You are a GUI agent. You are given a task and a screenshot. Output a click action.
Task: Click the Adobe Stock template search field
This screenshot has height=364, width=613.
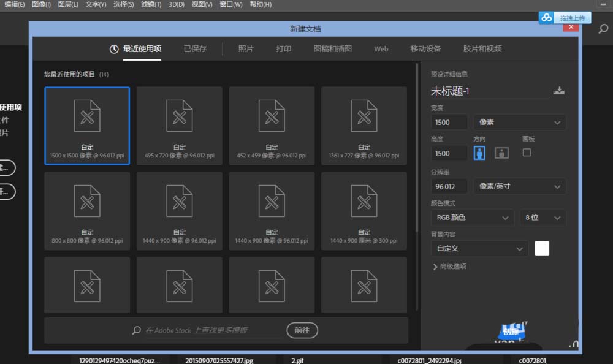215,330
